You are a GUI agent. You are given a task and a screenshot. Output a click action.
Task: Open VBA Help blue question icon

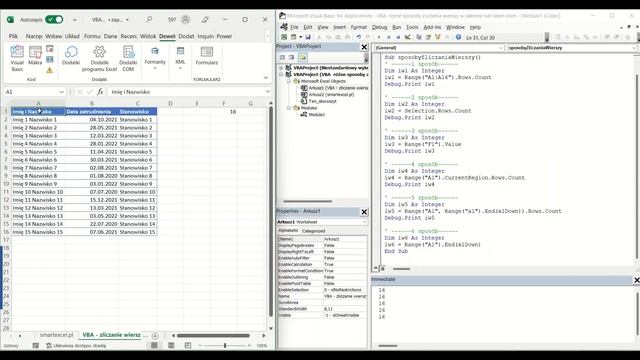point(458,37)
